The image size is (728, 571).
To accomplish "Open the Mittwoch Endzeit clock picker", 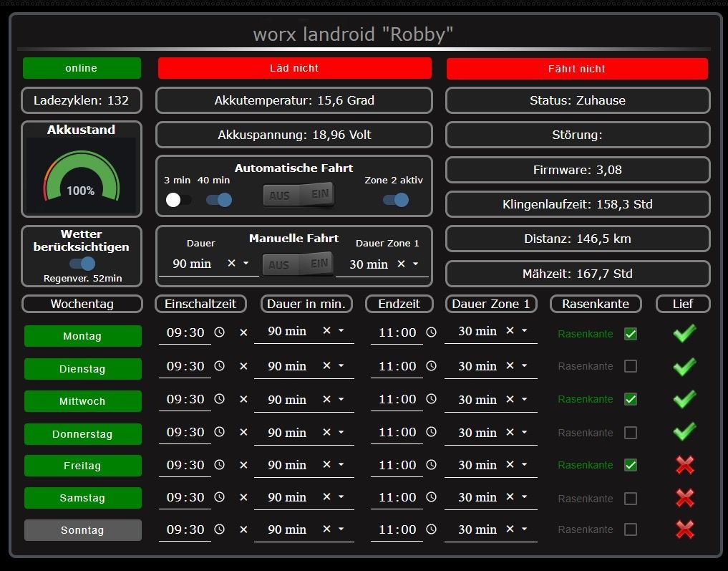I will click(x=432, y=399).
